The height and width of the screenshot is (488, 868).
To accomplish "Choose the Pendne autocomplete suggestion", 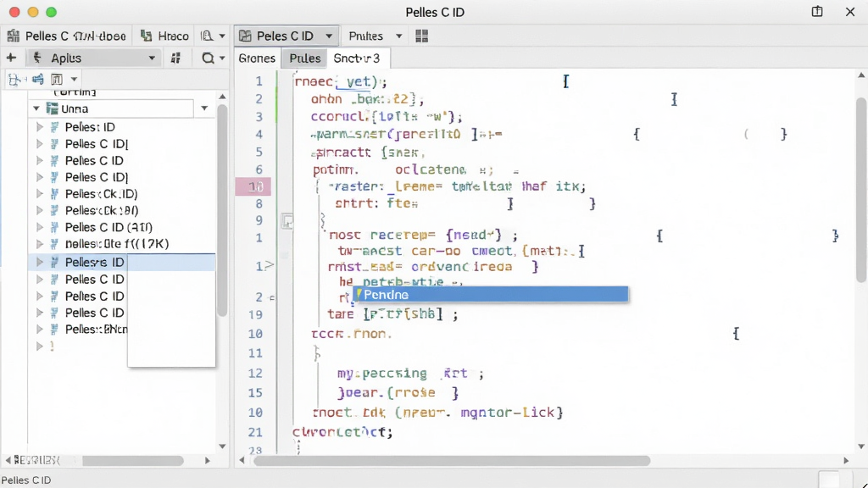I will pos(491,294).
